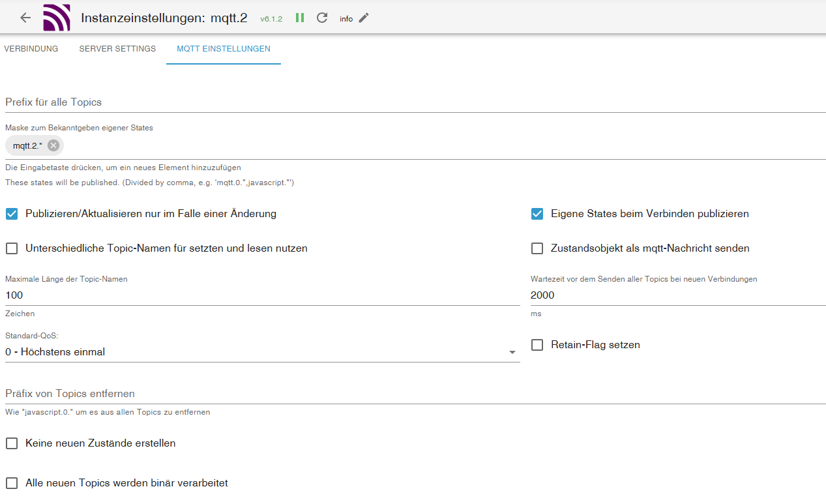Go back using the arrow icon
This screenshot has height=504, width=826.
(x=25, y=18)
